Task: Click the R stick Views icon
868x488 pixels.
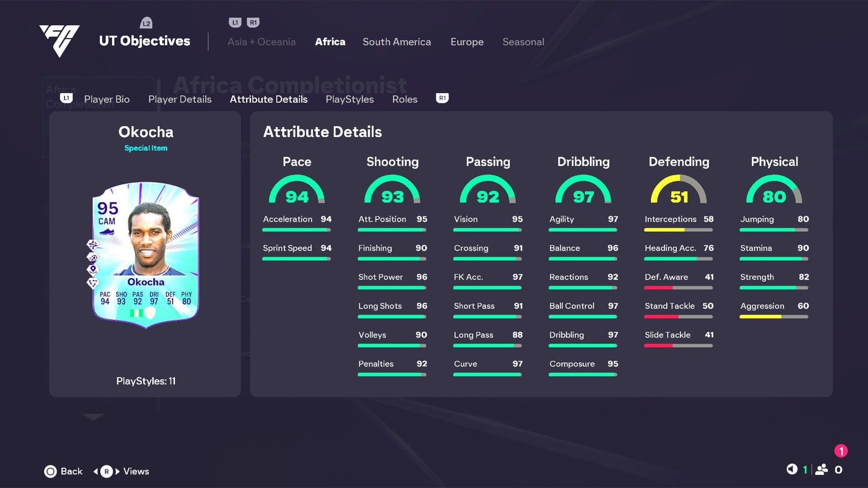Action: [x=107, y=471]
